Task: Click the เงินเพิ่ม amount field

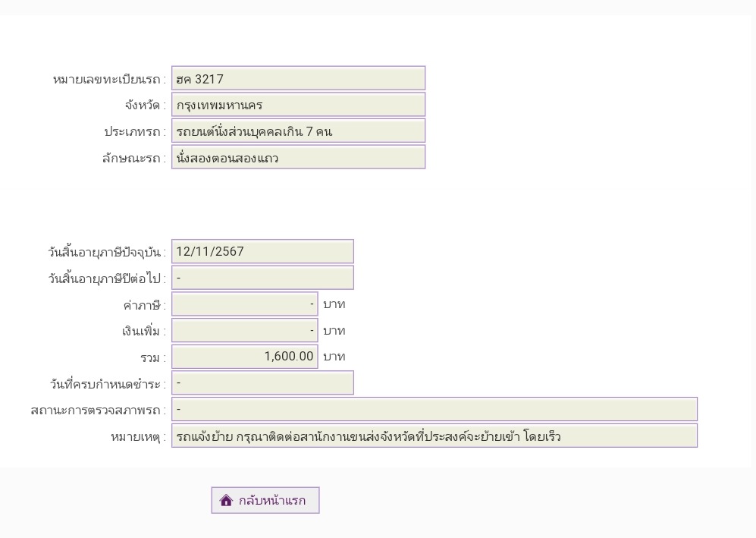Action: point(245,331)
